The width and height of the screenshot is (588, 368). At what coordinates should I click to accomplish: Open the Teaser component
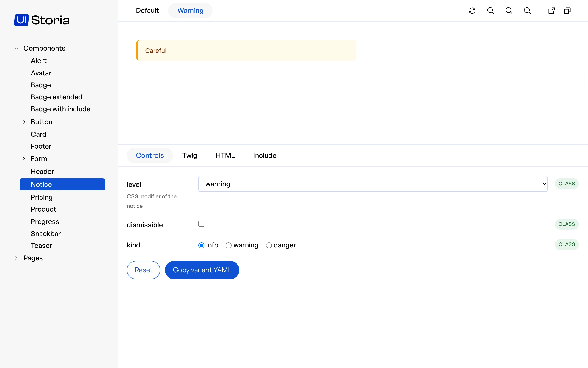[x=41, y=245]
